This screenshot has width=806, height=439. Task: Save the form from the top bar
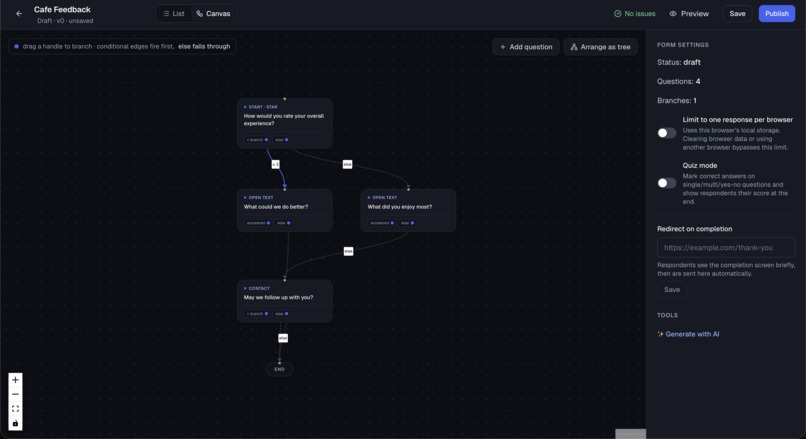[x=737, y=14]
